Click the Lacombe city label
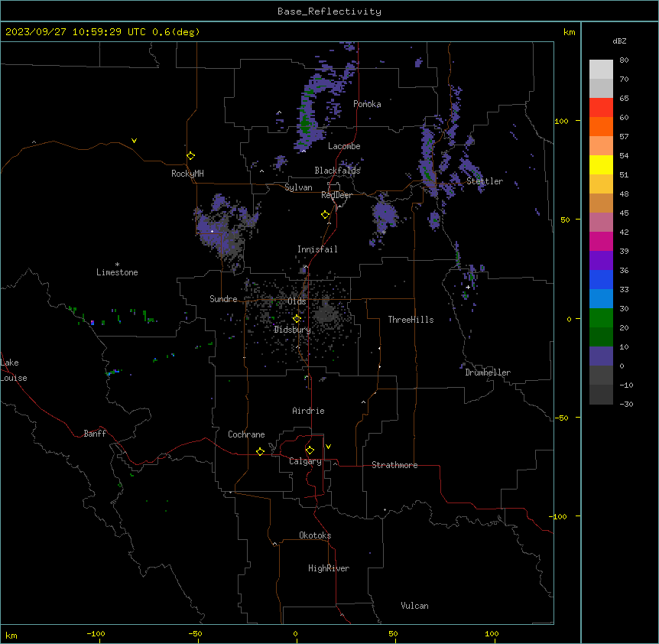The height and width of the screenshot is (644, 659). point(344,146)
